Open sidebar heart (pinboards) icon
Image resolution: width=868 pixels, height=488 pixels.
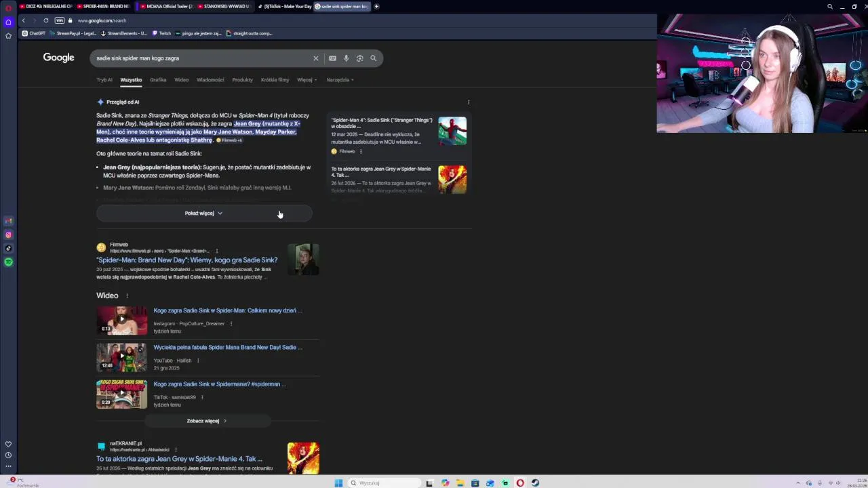coord(8,444)
